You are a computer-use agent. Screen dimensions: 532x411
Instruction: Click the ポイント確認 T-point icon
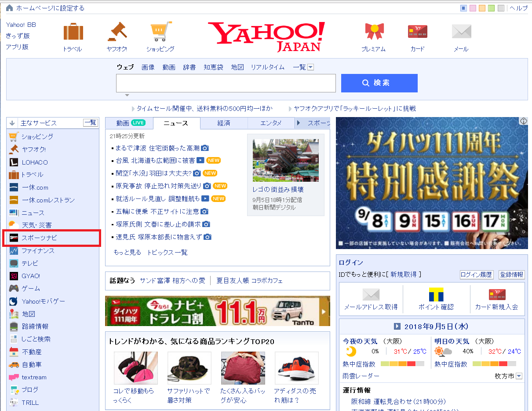tap(436, 294)
